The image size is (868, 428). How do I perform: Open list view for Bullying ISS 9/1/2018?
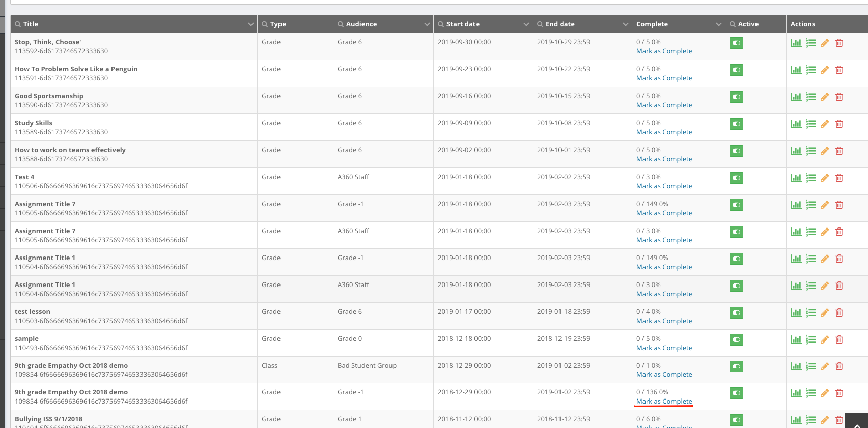coord(811,420)
